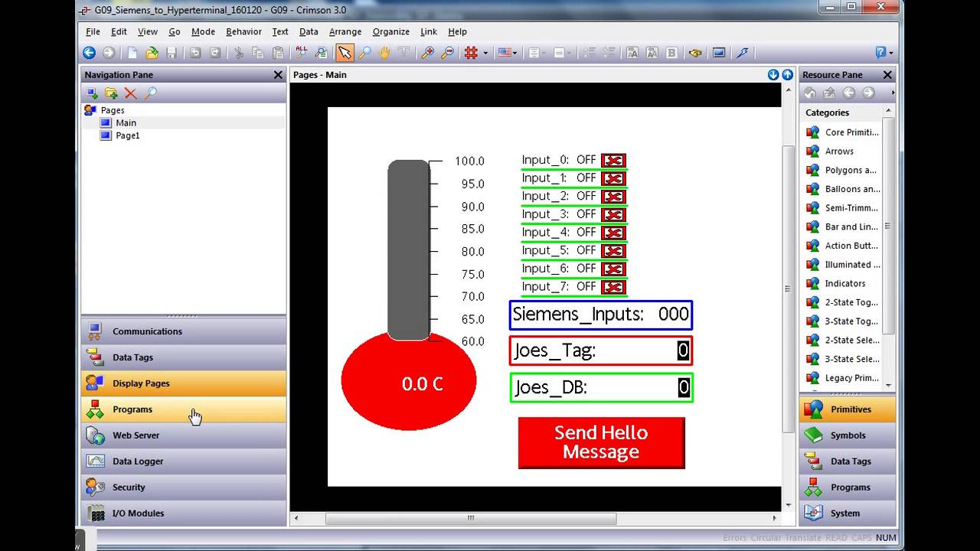The width and height of the screenshot is (980, 551).
Task: Click the down arrow next page icon
Action: tap(773, 74)
